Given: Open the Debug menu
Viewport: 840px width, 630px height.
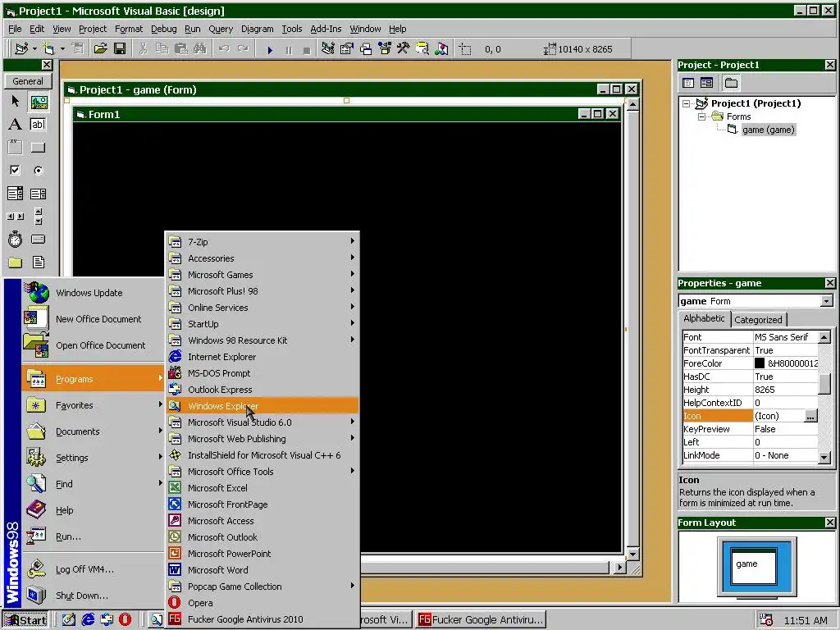Looking at the screenshot, I should click(x=163, y=29).
